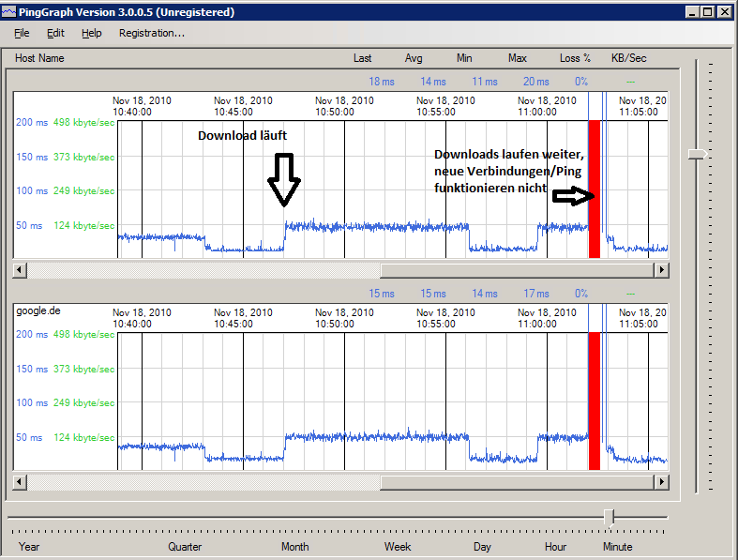Screen dimensions: 738x560
Task: Click the red outage bar in top graph
Action: point(594,189)
